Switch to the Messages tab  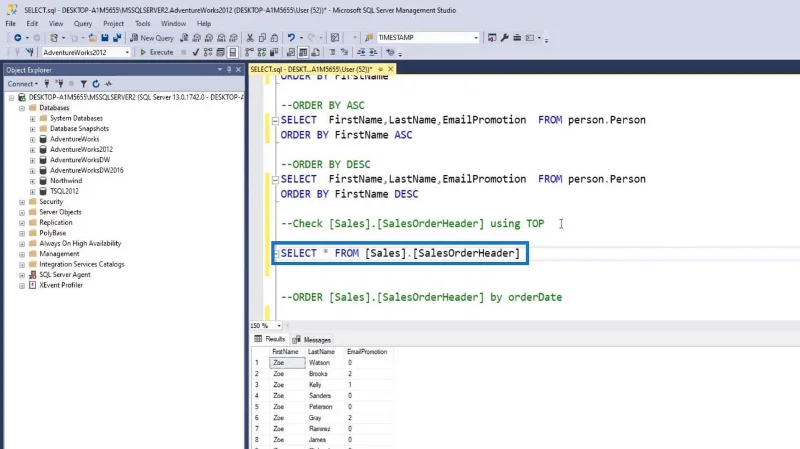(x=312, y=340)
